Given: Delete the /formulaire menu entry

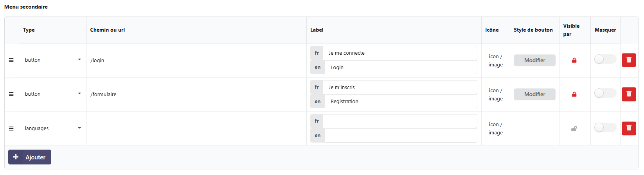Looking at the screenshot, I should click(x=629, y=94).
